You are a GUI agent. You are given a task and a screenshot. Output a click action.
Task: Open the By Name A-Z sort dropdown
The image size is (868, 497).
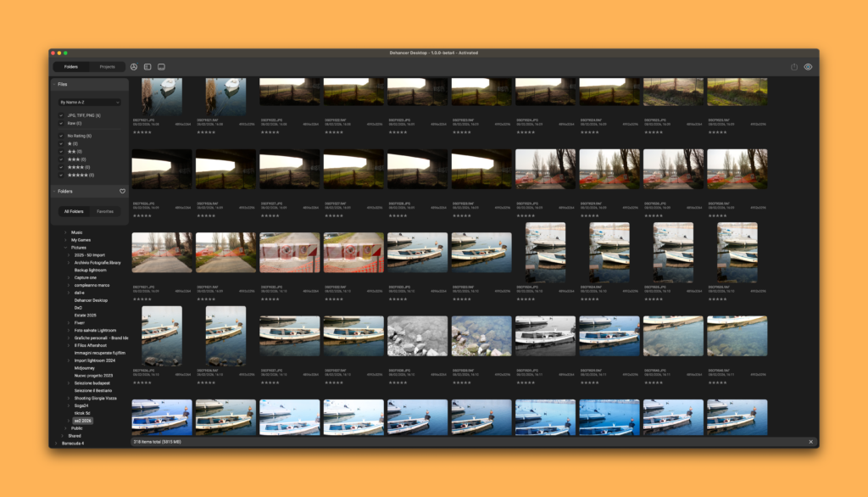point(89,102)
